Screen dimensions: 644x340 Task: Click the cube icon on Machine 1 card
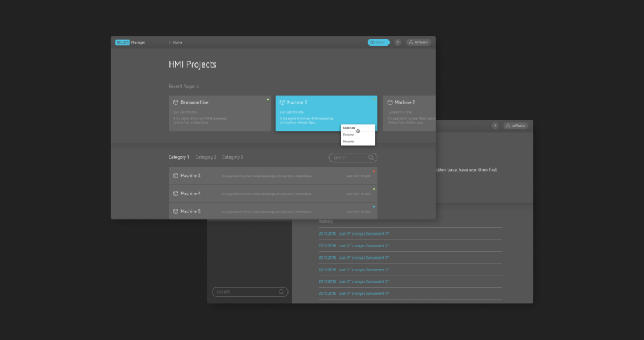click(282, 102)
